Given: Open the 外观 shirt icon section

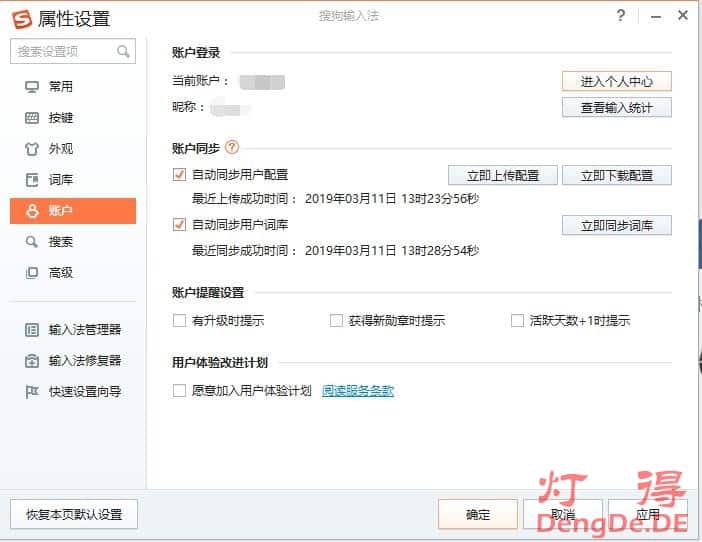Looking at the screenshot, I should (x=32, y=149).
